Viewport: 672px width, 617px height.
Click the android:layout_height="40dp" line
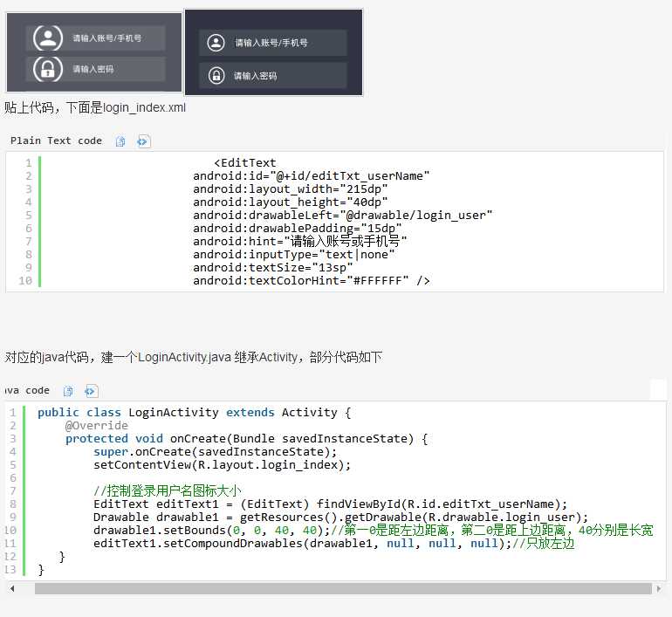pyautogui.click(x=290, y=202)
